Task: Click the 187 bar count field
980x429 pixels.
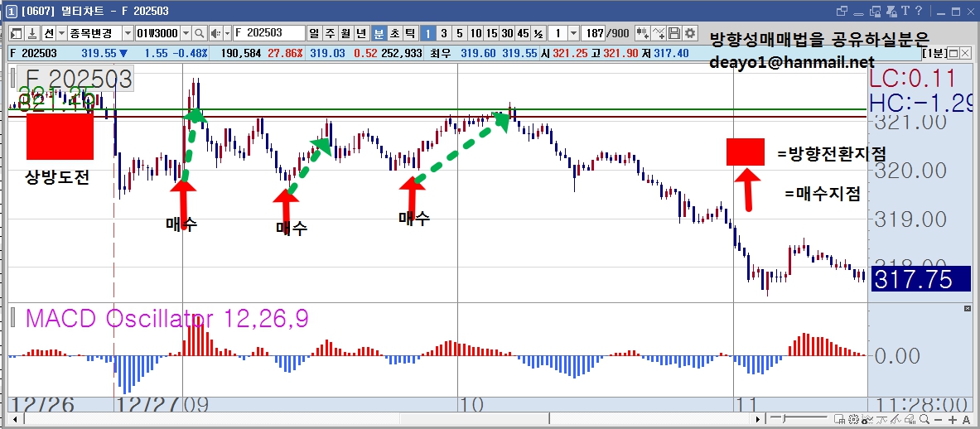Action: (x=594, y=33)
